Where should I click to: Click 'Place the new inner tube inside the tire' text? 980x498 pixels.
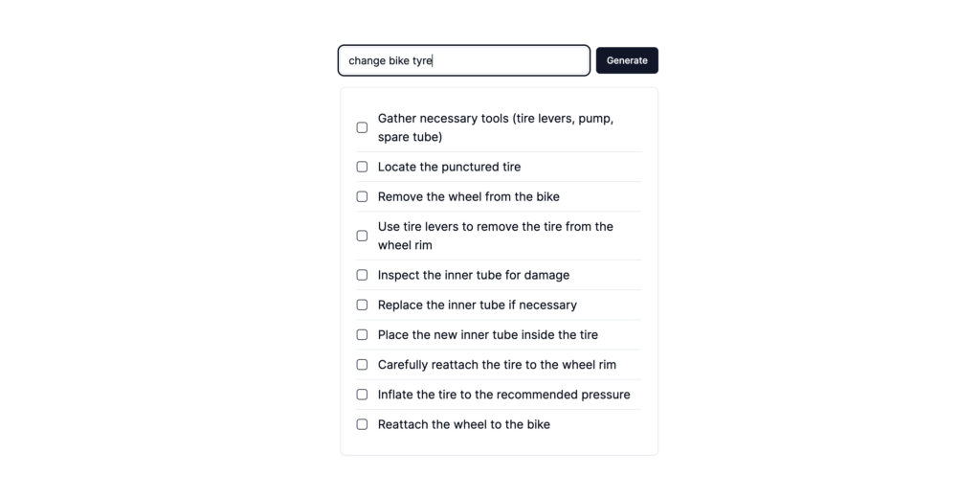[487, 335]
